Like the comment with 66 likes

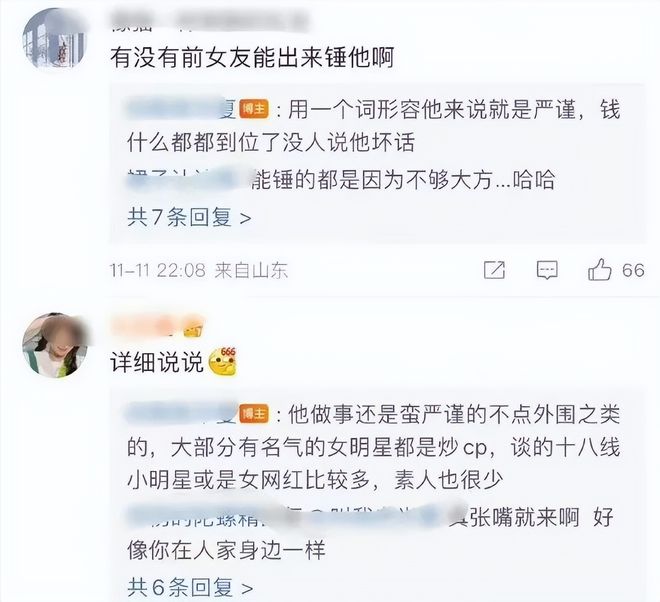tap(599, 269)
